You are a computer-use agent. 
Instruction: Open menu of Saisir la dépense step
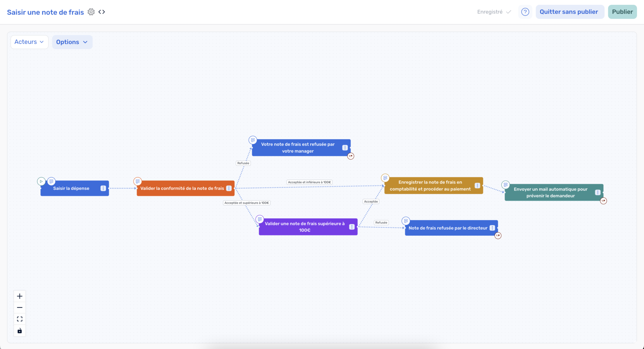tap(103, 188)
